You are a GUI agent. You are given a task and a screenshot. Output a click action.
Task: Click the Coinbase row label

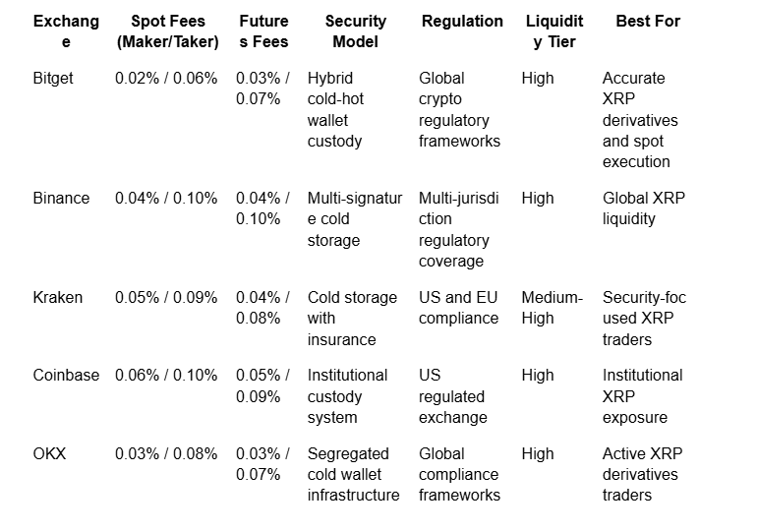[x=66, y=375]
